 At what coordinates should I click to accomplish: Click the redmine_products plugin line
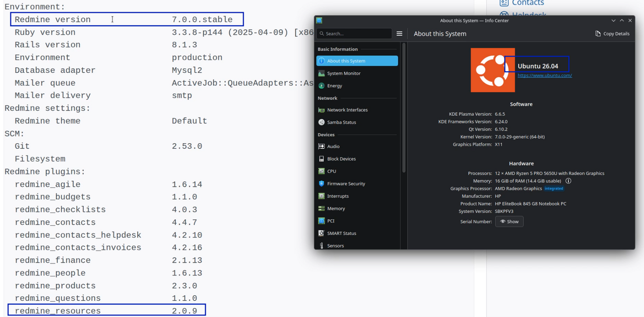pyautogui.click(x=106, y=286)
